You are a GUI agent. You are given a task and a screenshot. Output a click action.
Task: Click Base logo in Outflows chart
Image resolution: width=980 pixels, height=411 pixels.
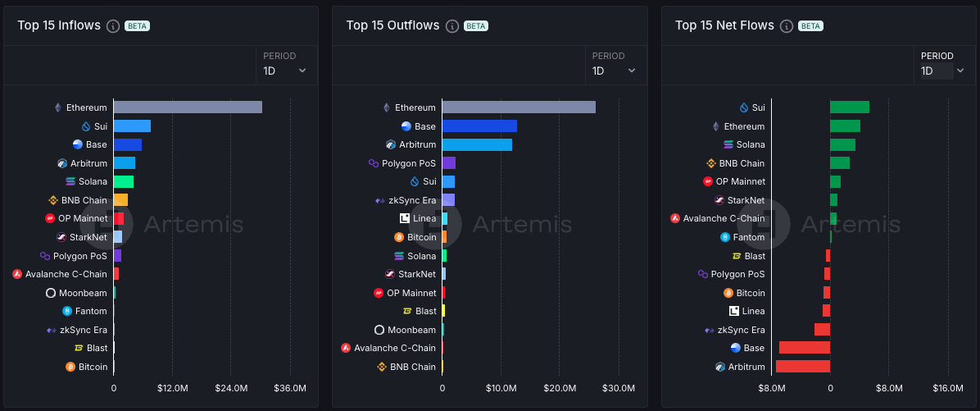(406, 126)
